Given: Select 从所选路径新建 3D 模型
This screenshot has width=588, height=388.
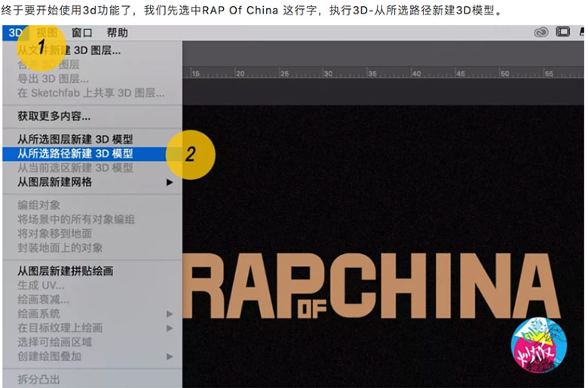Looking at the screenshot, I should [x=92, y=154].
